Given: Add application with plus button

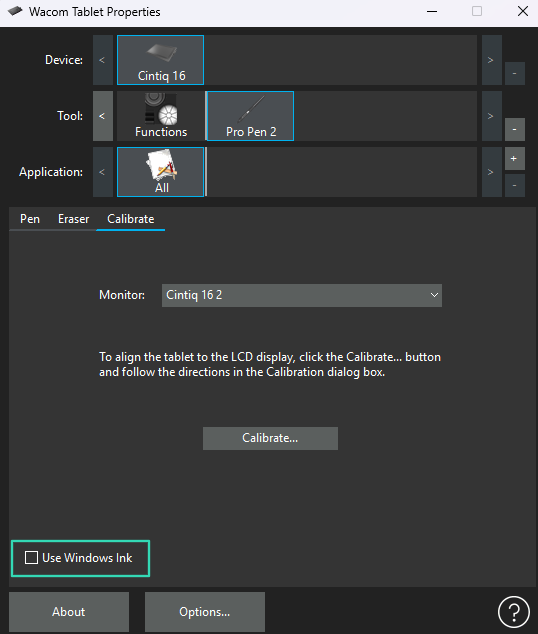Looking at the screenshot, I should [x=515, y=158].
